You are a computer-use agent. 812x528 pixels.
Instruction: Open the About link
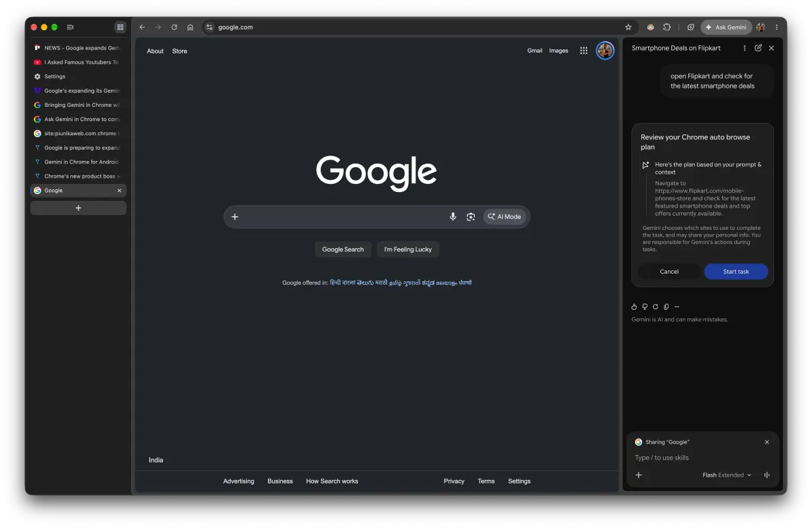156,51
